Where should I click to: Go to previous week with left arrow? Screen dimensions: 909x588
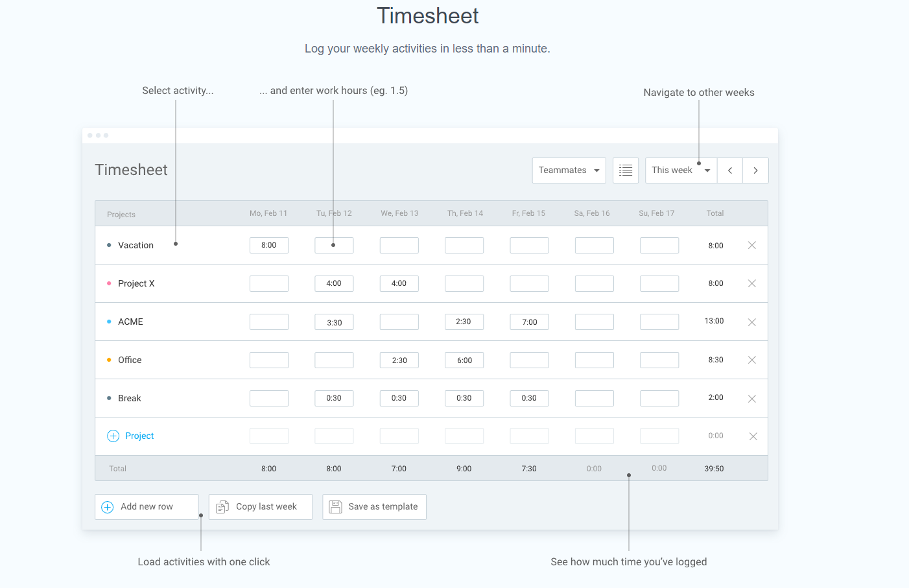729,171
